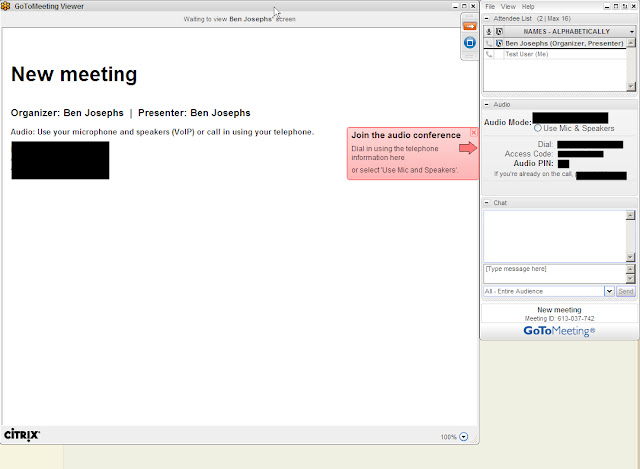Click the microphone column header icon
The height and width of the screenshot is (469, 640).
tap(489, 31)
